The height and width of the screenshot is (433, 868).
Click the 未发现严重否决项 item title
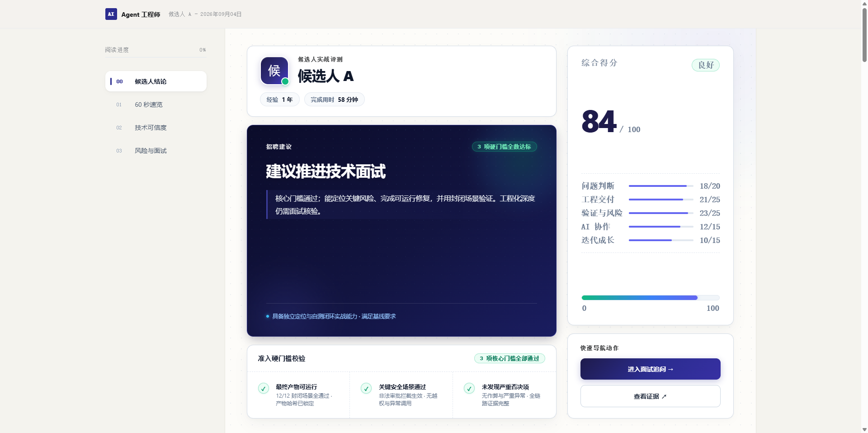coord(505,387)
